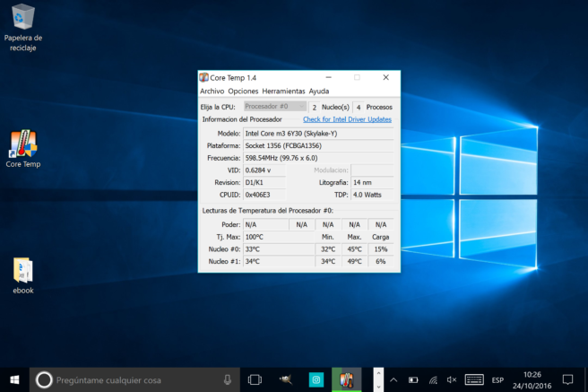Minimize the Core Temp window
This screenshot has height=392, width=588.
pos(328,78)
